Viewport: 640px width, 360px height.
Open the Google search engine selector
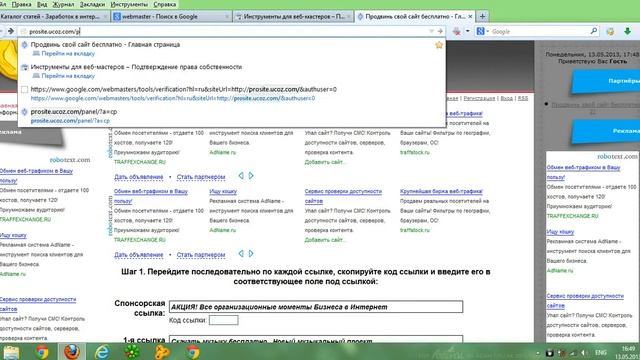pos(482,31)
